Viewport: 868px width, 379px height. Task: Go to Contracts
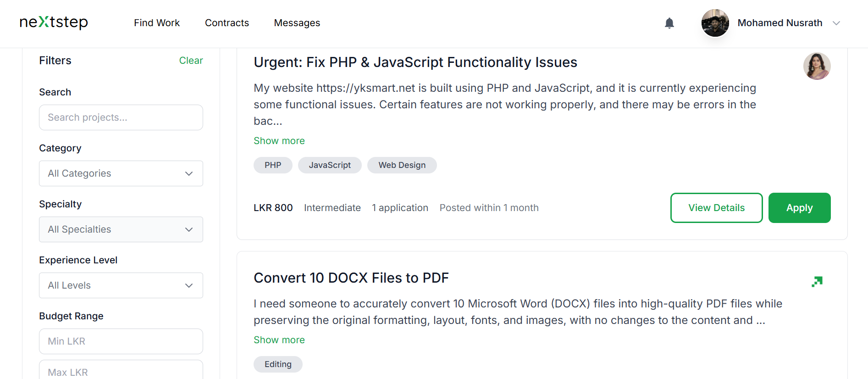pyautogui.click(x=227, y=23)
